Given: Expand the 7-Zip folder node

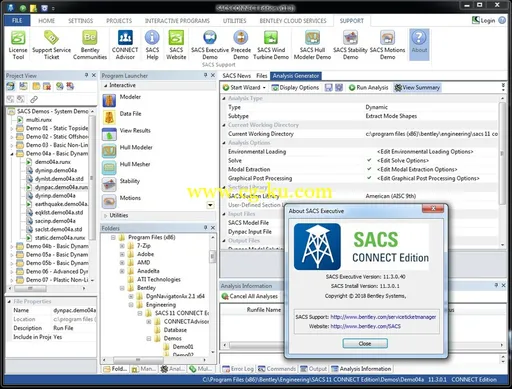Looking at the screenshot, I should 122,246.
